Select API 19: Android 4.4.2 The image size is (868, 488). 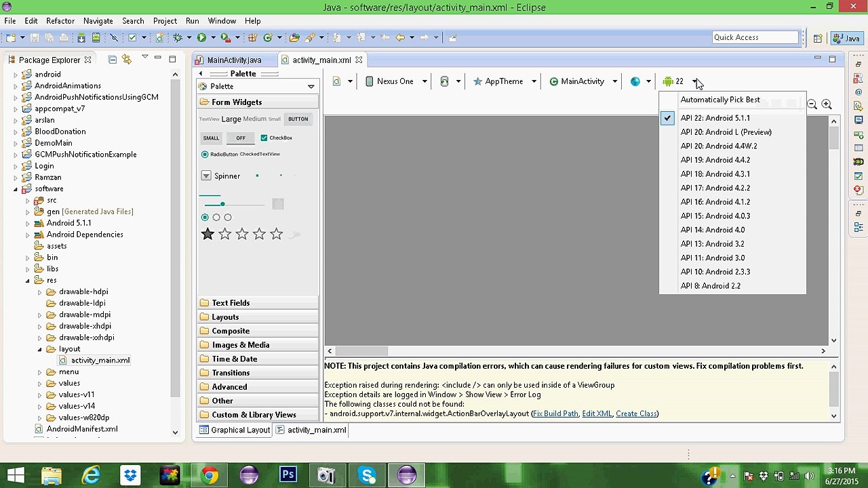click(732, 160)
